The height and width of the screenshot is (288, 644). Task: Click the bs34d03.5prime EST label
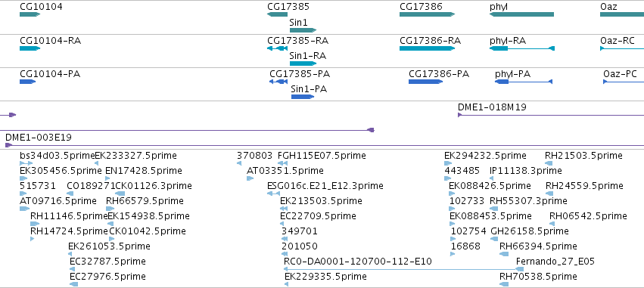(57, 156)
